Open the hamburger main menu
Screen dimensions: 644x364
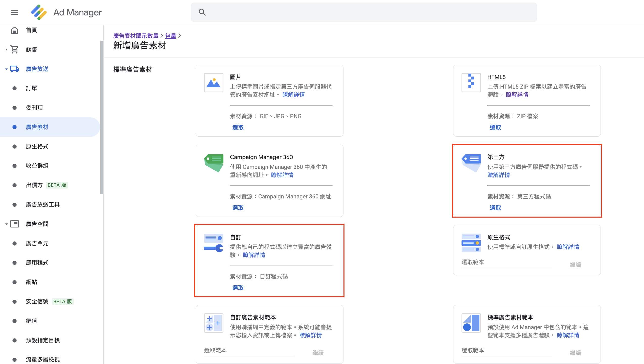click(15, 12)
